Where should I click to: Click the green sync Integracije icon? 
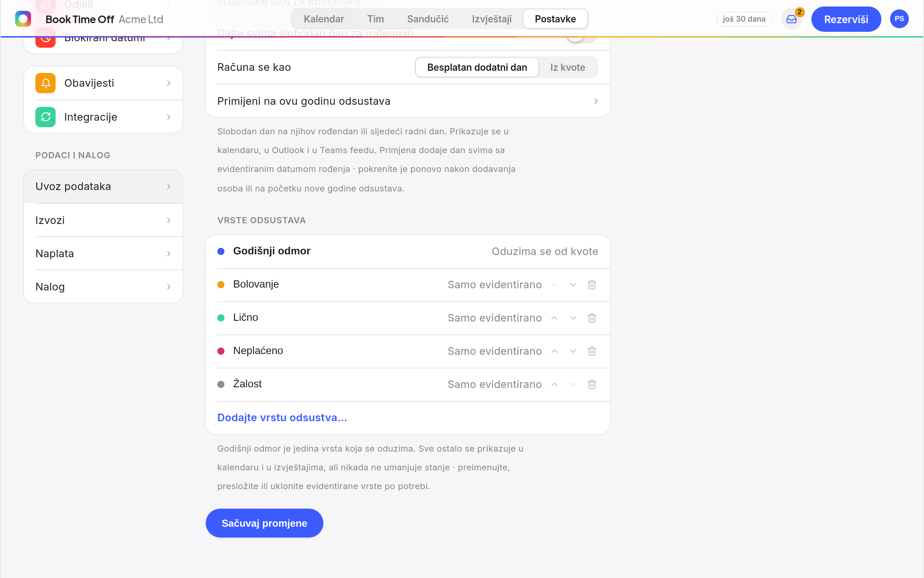(45, 117)
